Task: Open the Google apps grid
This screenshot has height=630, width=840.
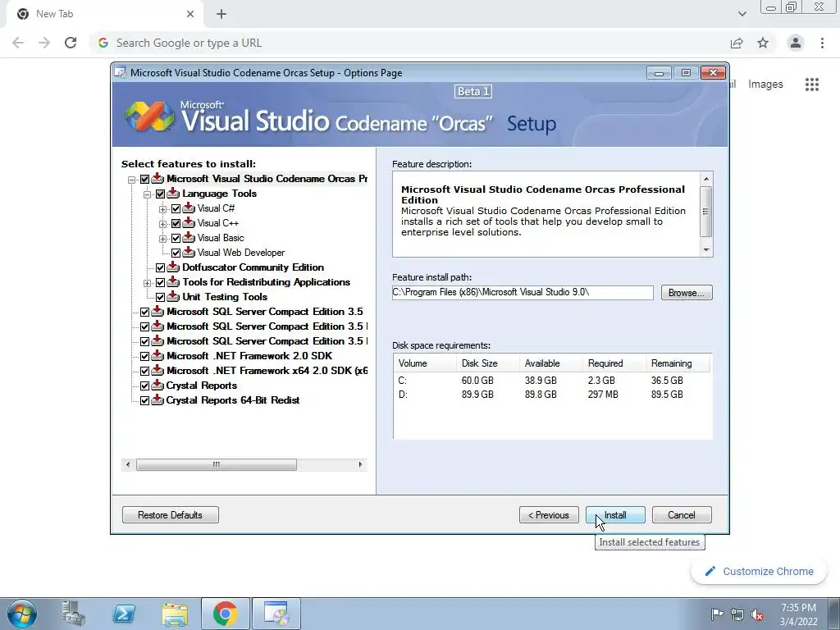Action: click(x=812, y=84)
